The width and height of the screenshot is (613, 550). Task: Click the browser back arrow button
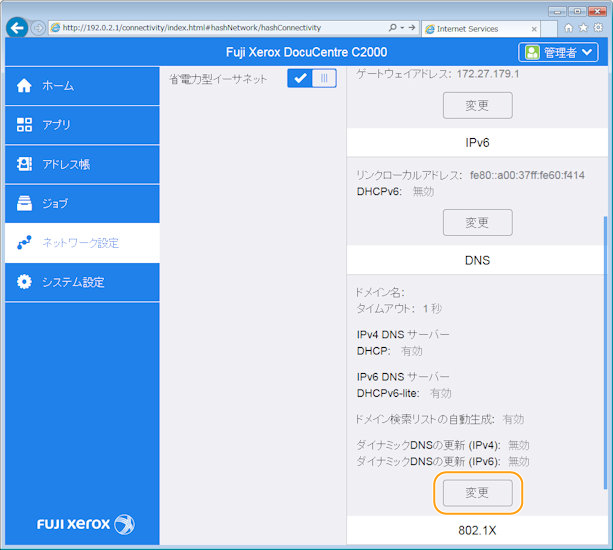(x=16, y=28)
